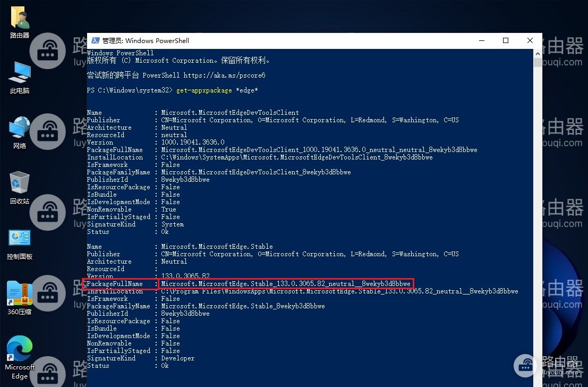The image size is (588, 387).
Task: Open the 路由器 user folder desktop icon
Action: click(x=20, y=23)
